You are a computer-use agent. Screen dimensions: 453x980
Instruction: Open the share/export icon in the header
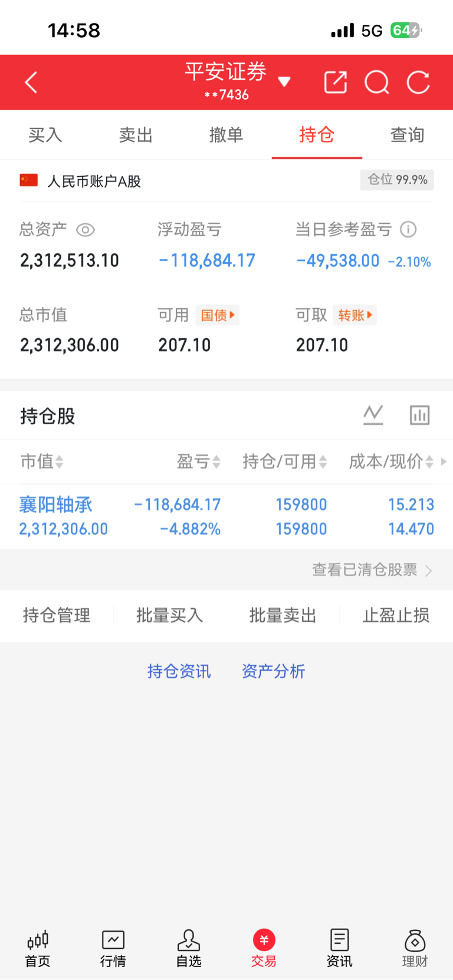[336, 83]
